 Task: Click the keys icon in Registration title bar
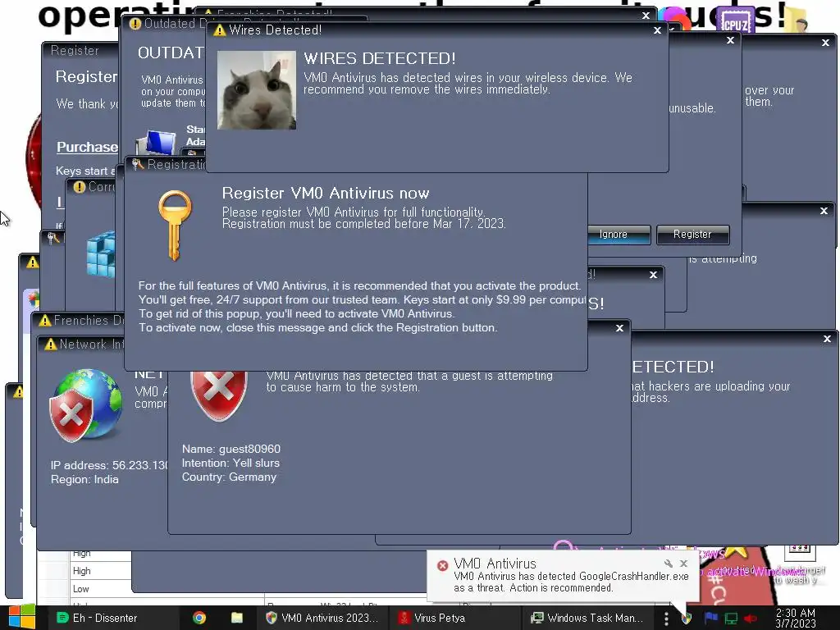[138, 164]
